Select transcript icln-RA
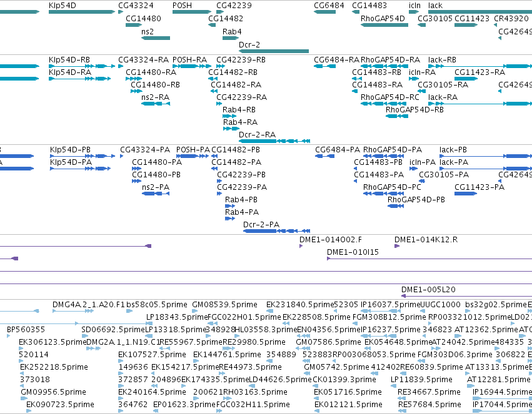 [423, 72]
